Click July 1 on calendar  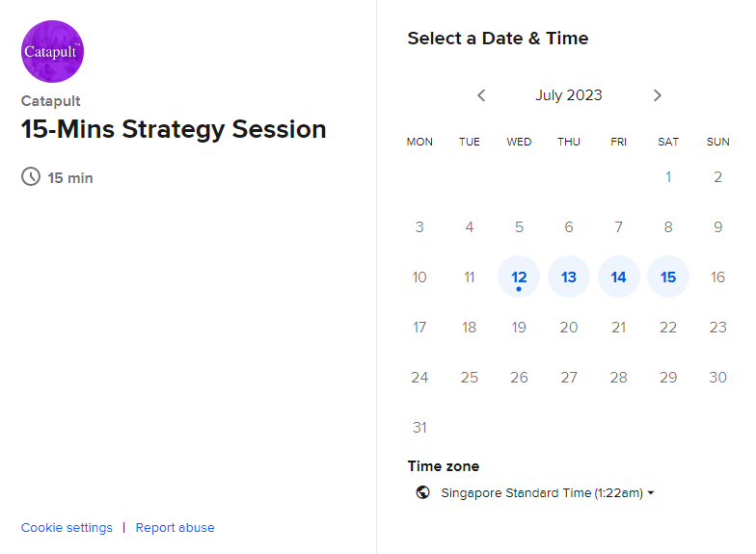[668, 177]
